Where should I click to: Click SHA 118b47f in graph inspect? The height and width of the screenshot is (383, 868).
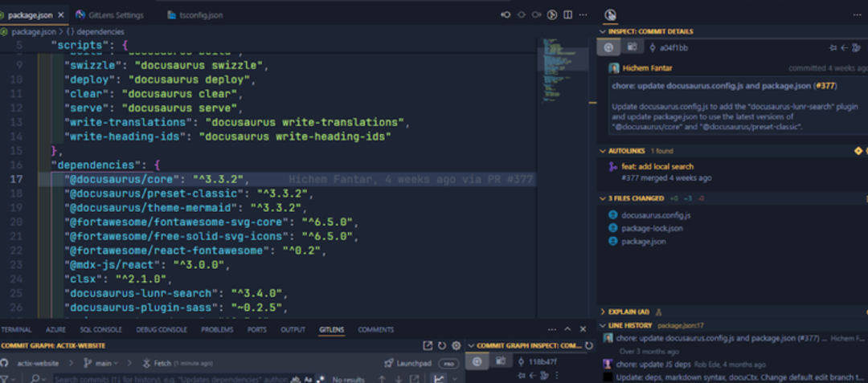[x=542, y=362]
